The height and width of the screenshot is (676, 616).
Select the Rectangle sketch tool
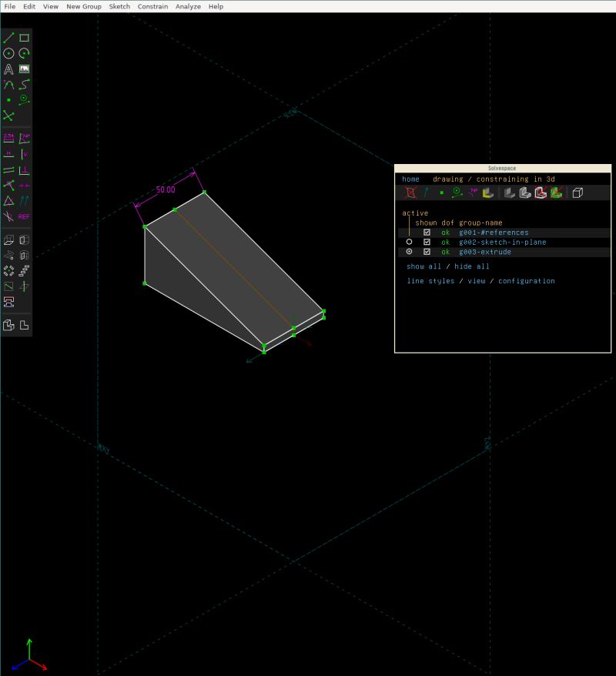(x=24, y=38)
